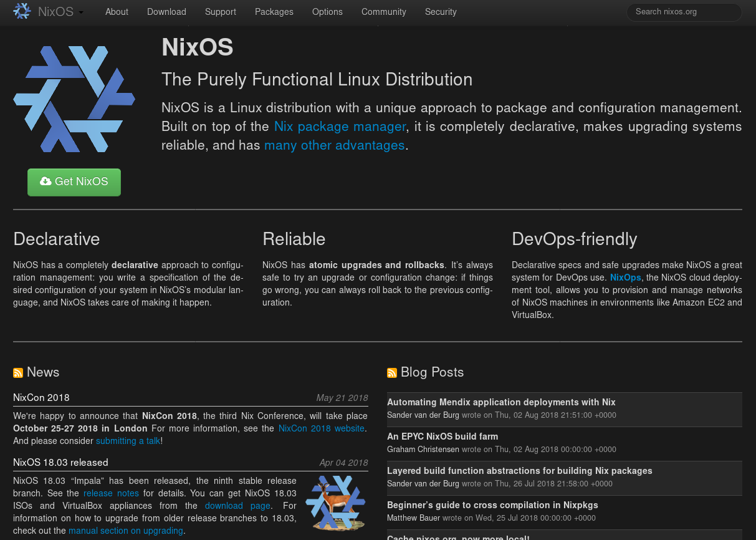Click the Apr 04 2018 date
The image size is (756, 540).
pos(343,463)
